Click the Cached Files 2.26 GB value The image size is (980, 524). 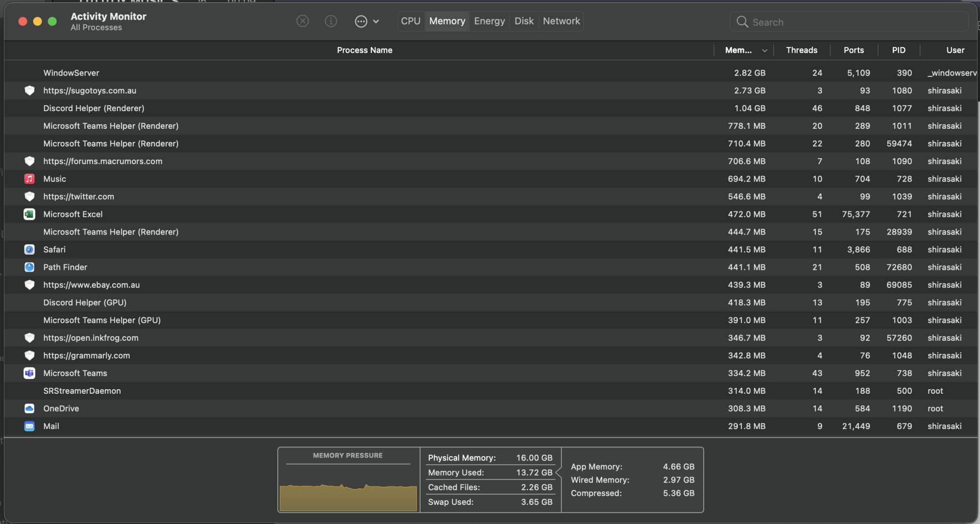point(537,487)
